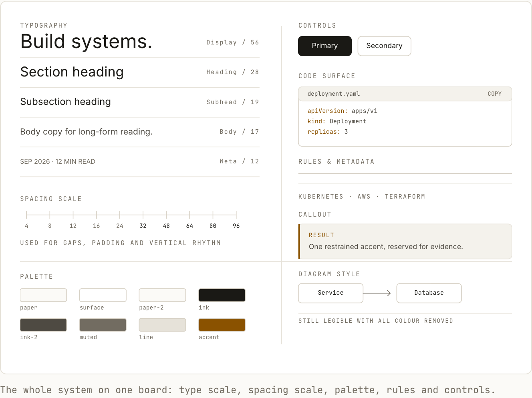Click the 'apiVersion: apps/v1' code line
The image size is (532, 398).
(x=343, y=111)
